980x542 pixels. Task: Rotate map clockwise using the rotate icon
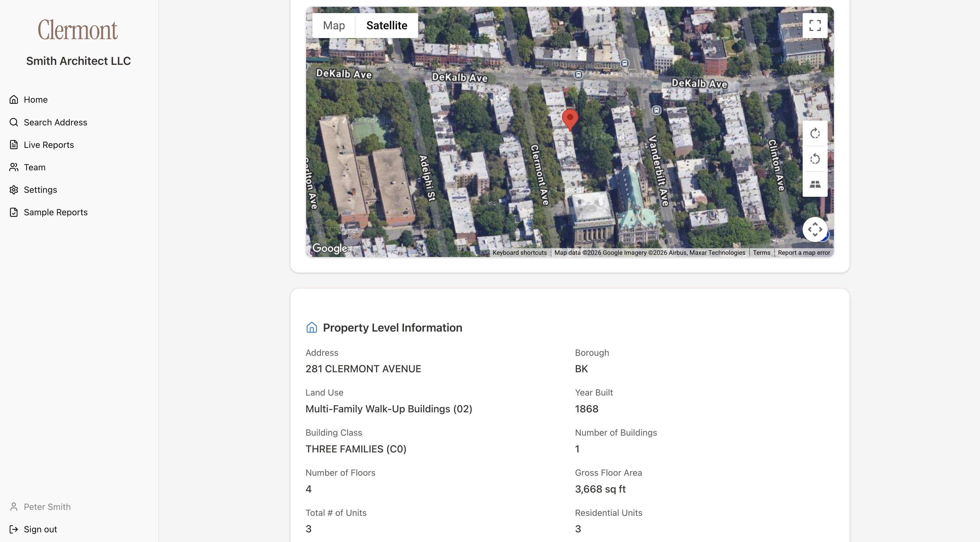pos(815,134)
